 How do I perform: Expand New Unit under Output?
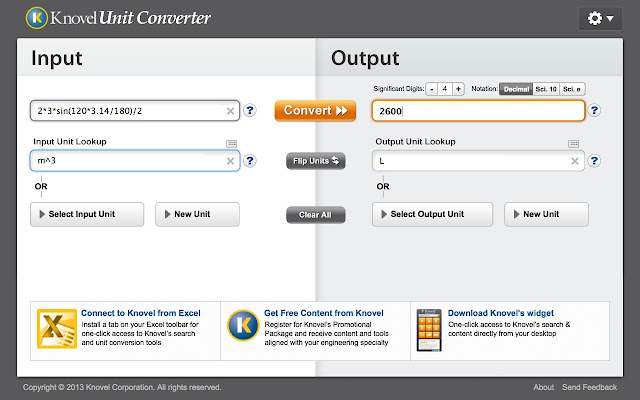pyautogui.click(x=546, y=214)
